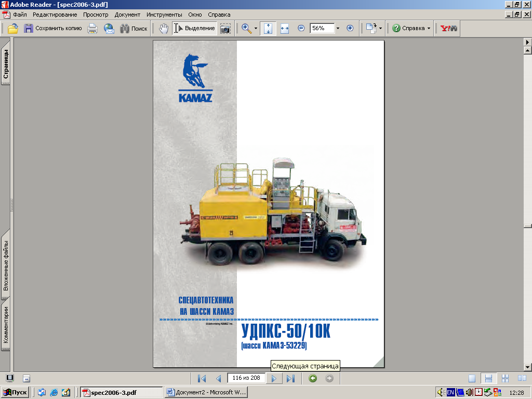Click the rotate page view icon

click(x=371, y=28)
